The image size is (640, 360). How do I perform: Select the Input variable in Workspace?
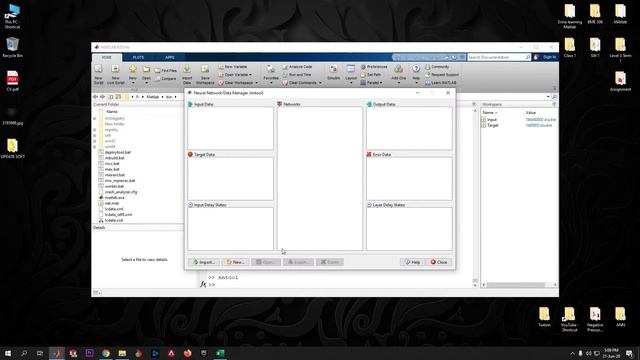492,120
